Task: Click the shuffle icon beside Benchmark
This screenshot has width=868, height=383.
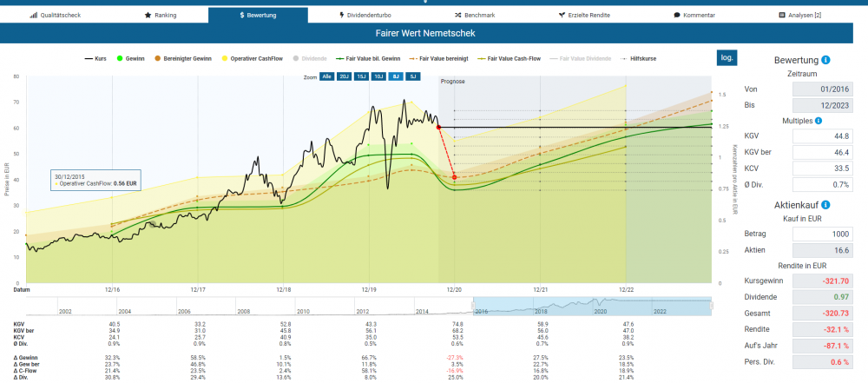Action: click(x=457, y=15)
